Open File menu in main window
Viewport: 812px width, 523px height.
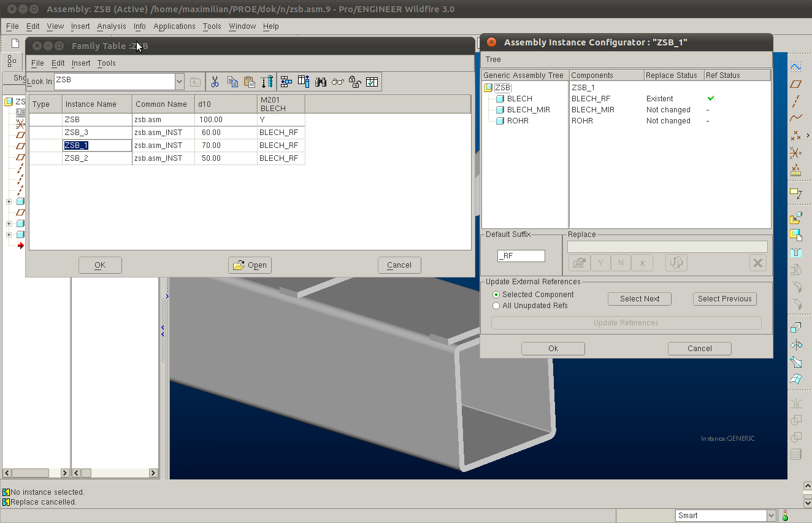pos(12,26)
